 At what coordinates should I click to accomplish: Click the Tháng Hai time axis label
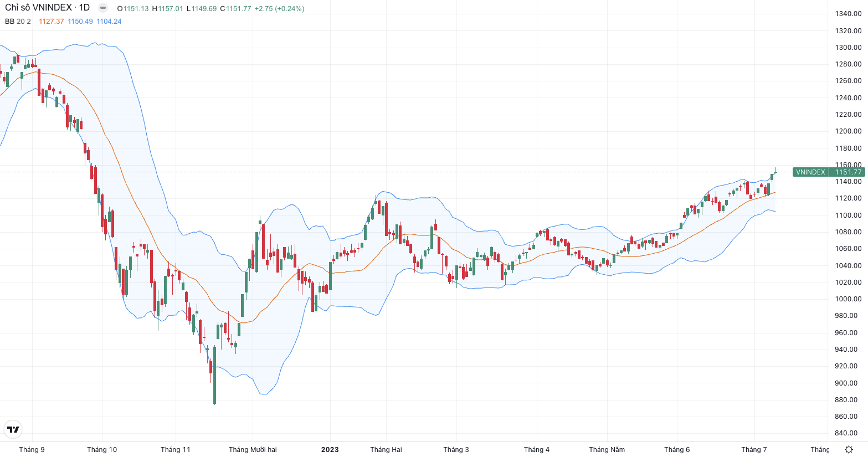386,449
